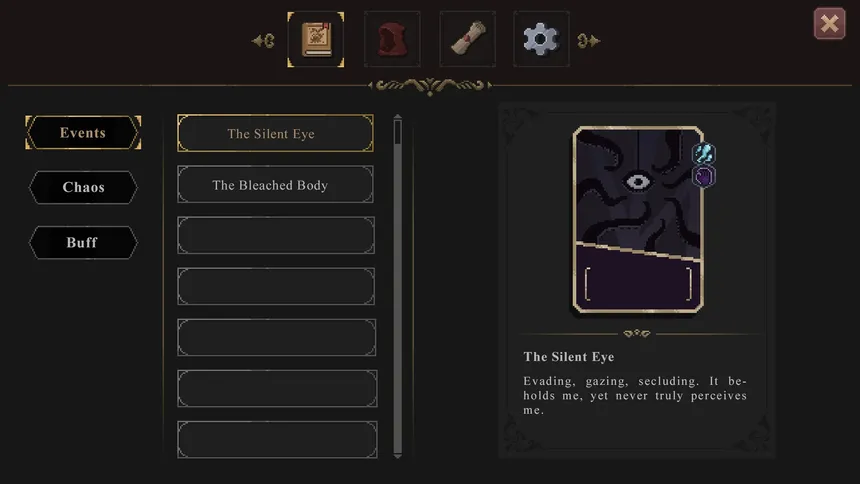Click the blue lightning trait icon on card
Viewport: 860px width, 484px height.
(704, 154)
